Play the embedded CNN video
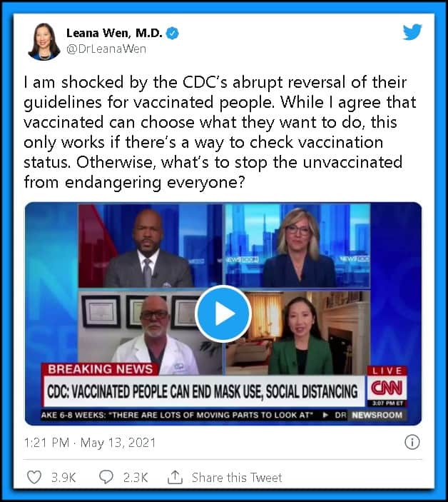The height and width of the screenshot is (502, 448). 223,313
